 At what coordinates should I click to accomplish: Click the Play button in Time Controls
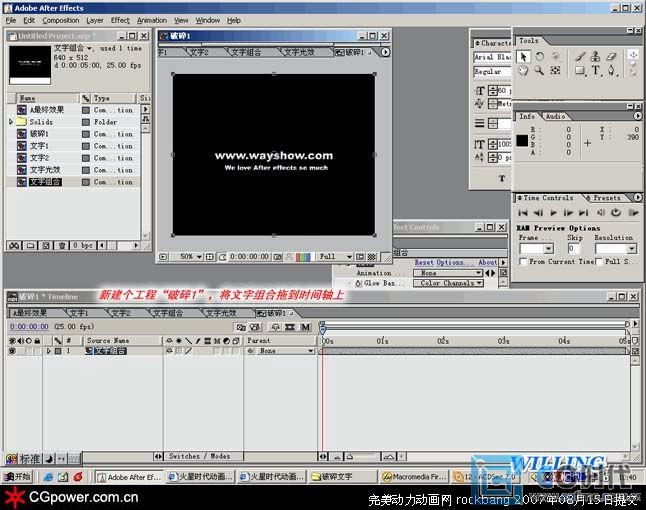pos(553,213)
